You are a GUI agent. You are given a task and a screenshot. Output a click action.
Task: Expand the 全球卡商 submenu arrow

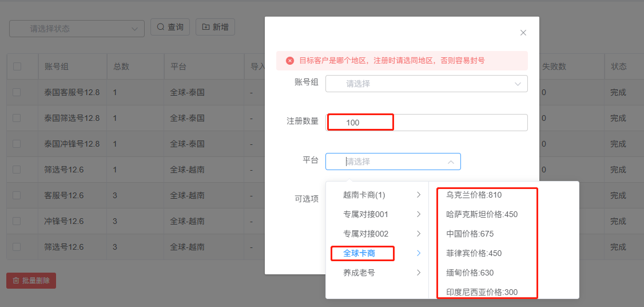[x=419, y=253]
